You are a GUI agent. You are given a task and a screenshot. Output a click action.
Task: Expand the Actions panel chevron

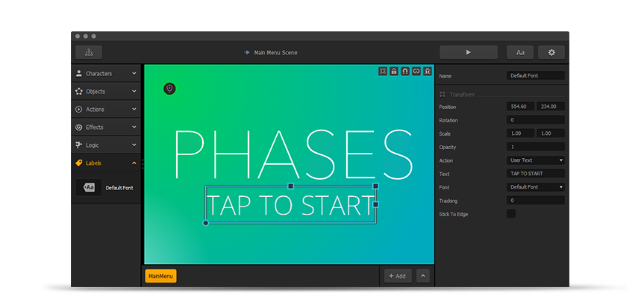coord(134,109)
